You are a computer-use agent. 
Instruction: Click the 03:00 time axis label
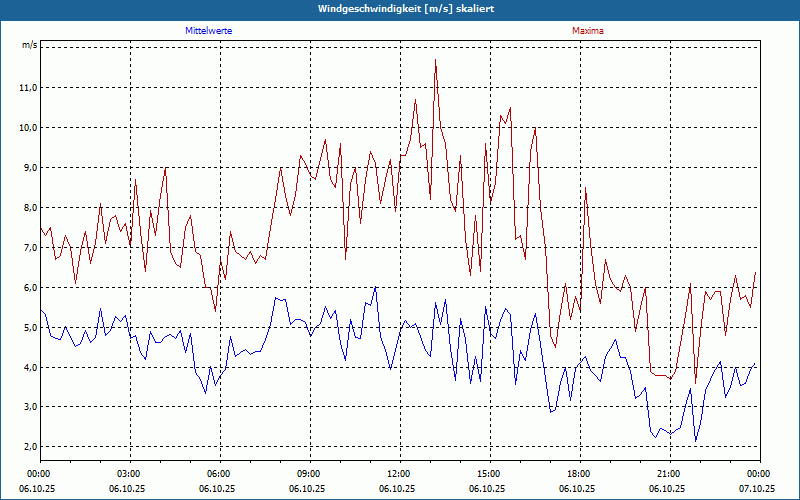131,474
